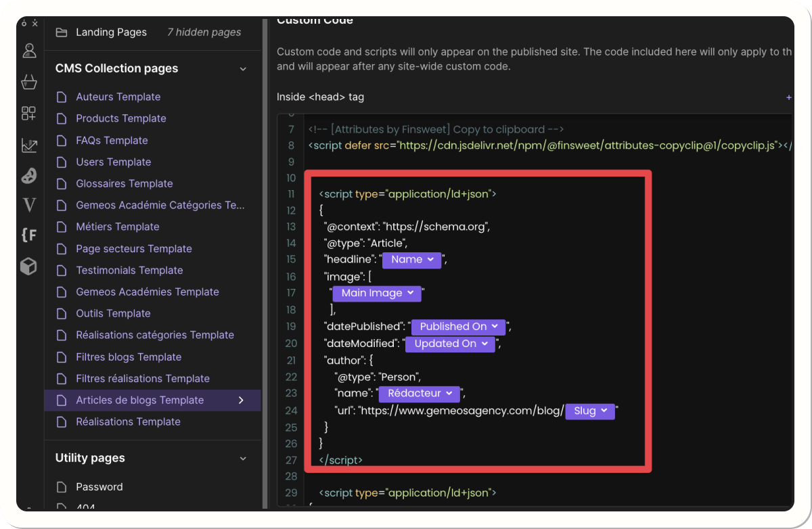
Task: Click the 'Inside <head> tag' label
Action: click(320, 97)
